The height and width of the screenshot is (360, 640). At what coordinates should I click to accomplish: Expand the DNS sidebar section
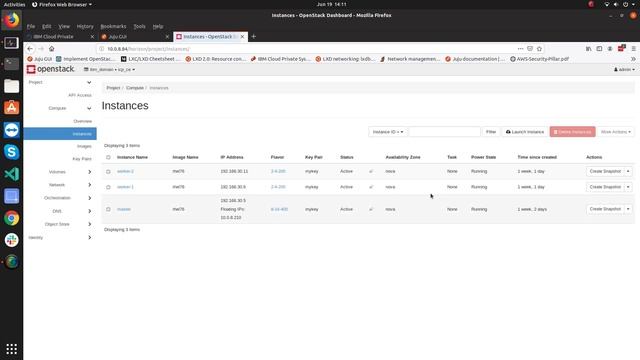[x=60, y=211]
